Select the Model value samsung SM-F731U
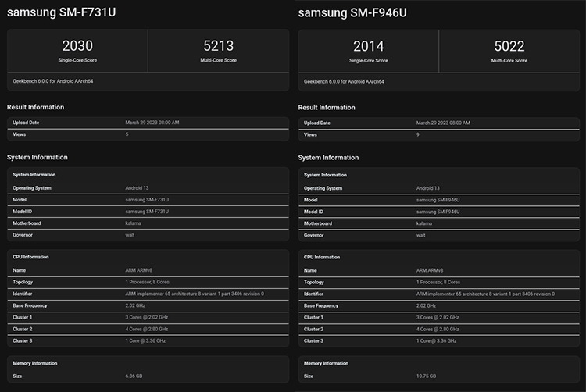 click(147, 200)
